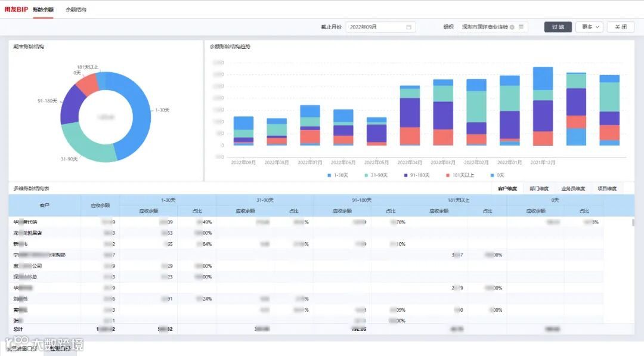The width and height of the screenshot is (644, 356).
Task: Switch to the 余额结构 tab
Action: pyautogui.click(x=76, y=10)
